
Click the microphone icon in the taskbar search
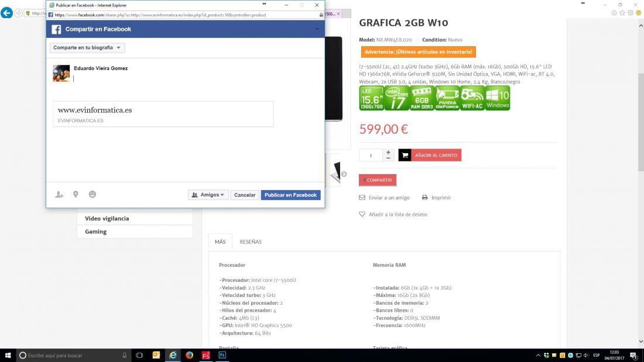point(125,356)
